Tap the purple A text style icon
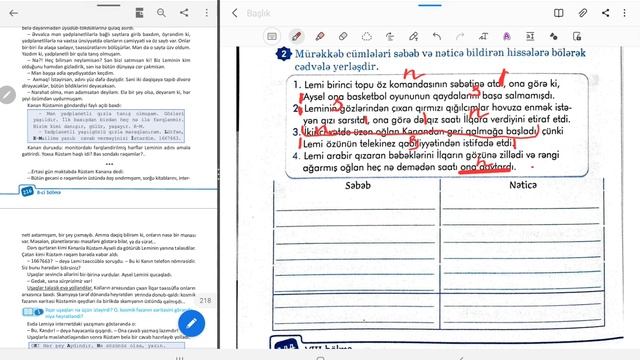Image resolution: width=640 pixels, height=360 pixels. click(x=507, y=37)
